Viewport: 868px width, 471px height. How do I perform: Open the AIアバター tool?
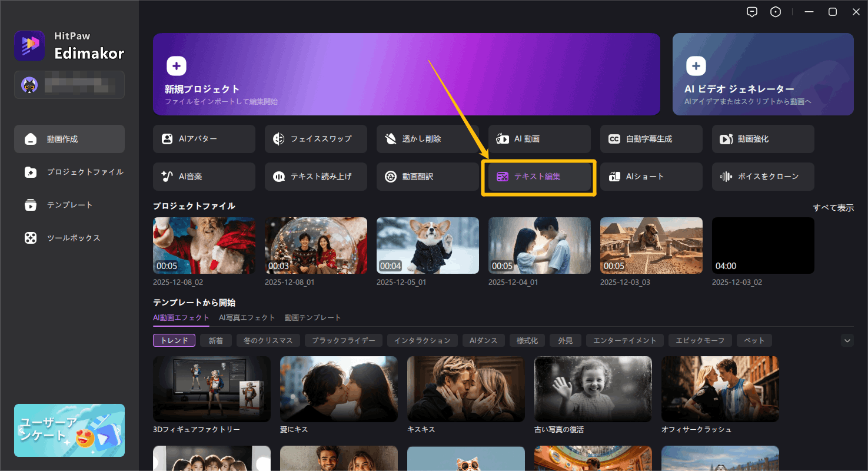pyautogui.click(x=204, y=139)
